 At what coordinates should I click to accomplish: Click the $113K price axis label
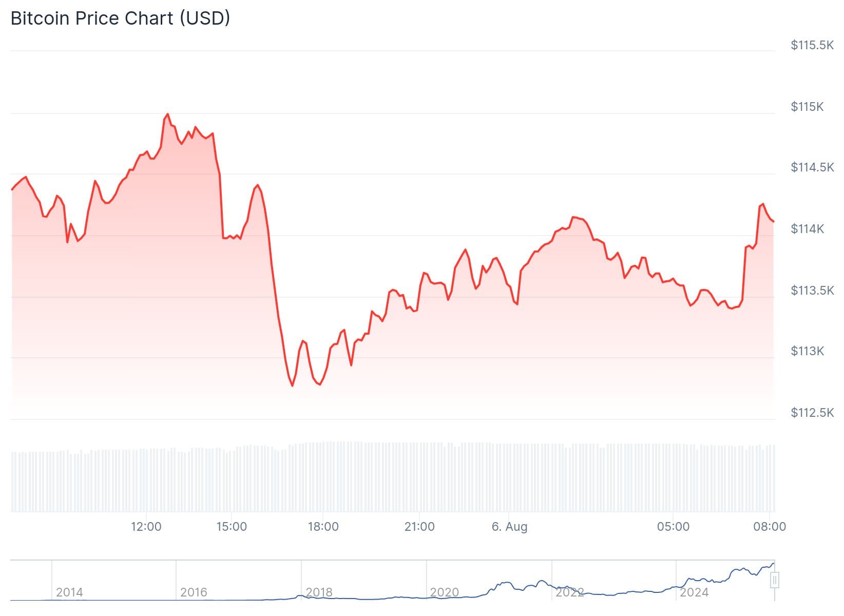pyautogui.click(x=807, y=351)
